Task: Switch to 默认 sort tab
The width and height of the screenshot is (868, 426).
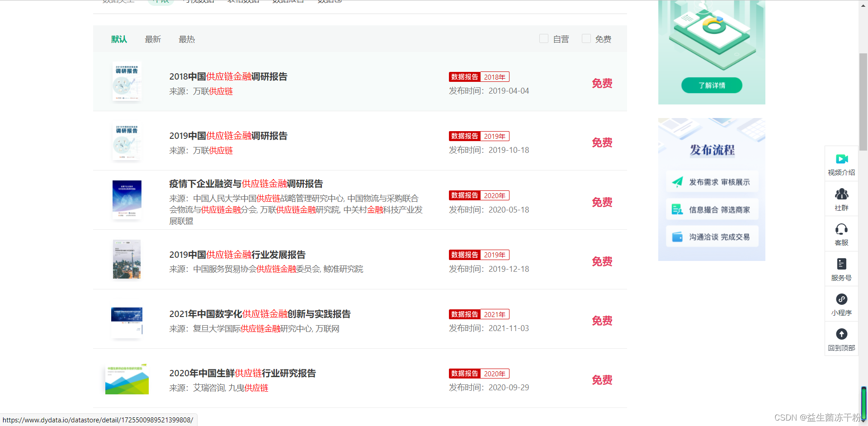Action: click(x=119, y=39)
